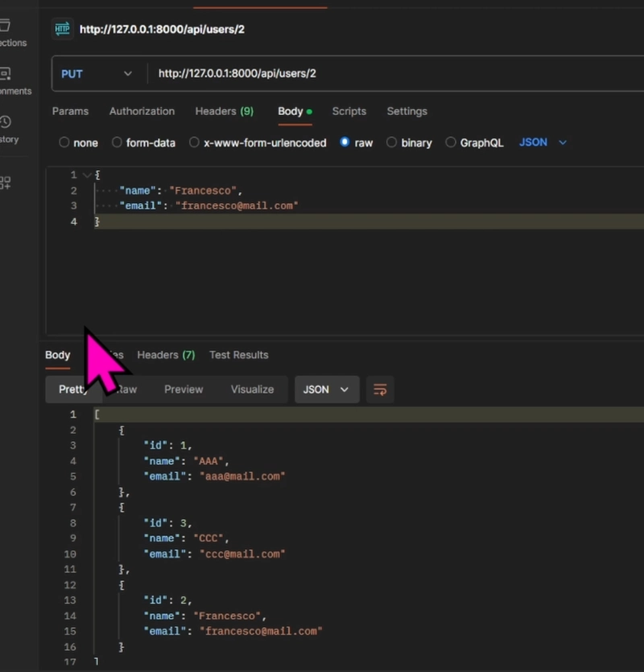Select the binary body option

point(391,142)
